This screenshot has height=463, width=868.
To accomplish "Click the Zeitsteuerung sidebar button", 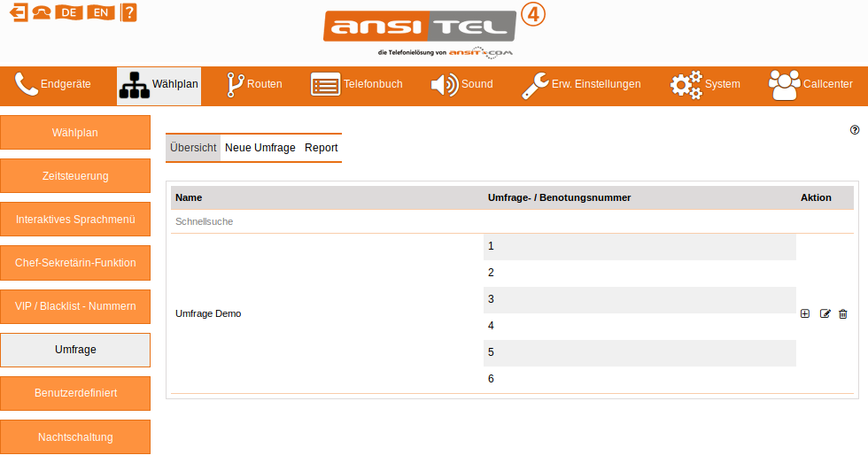I will coord(75,176).
